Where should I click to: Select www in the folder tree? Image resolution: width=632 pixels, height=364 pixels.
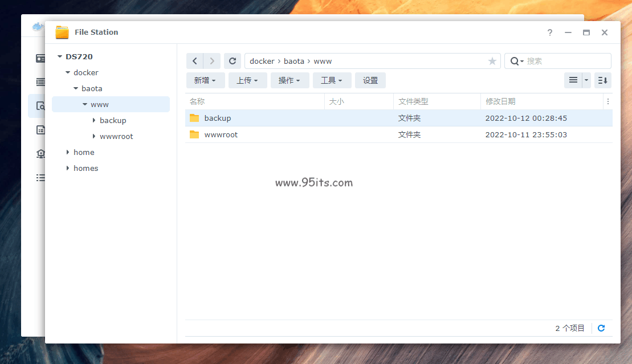[x=100, y=104]
